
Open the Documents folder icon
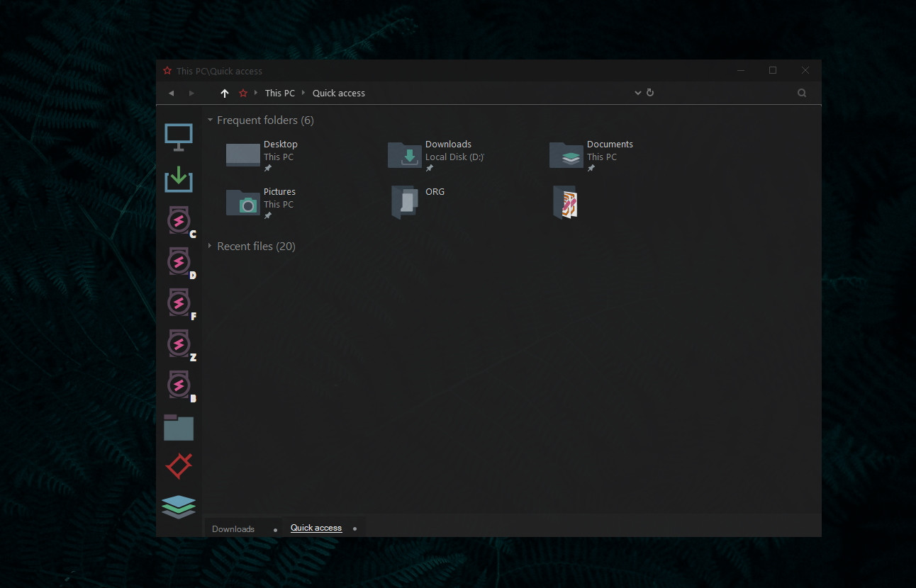566,154
